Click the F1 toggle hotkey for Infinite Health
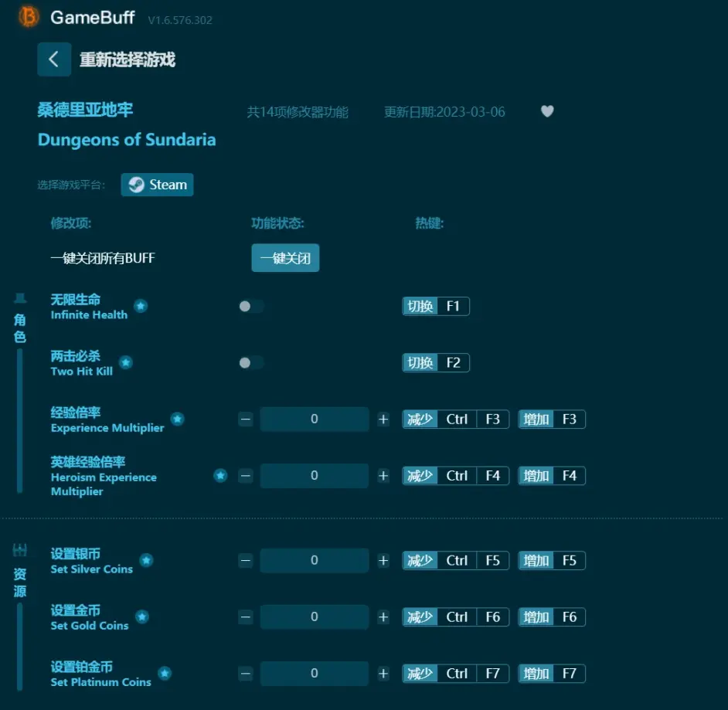 (x=436, y=306)
